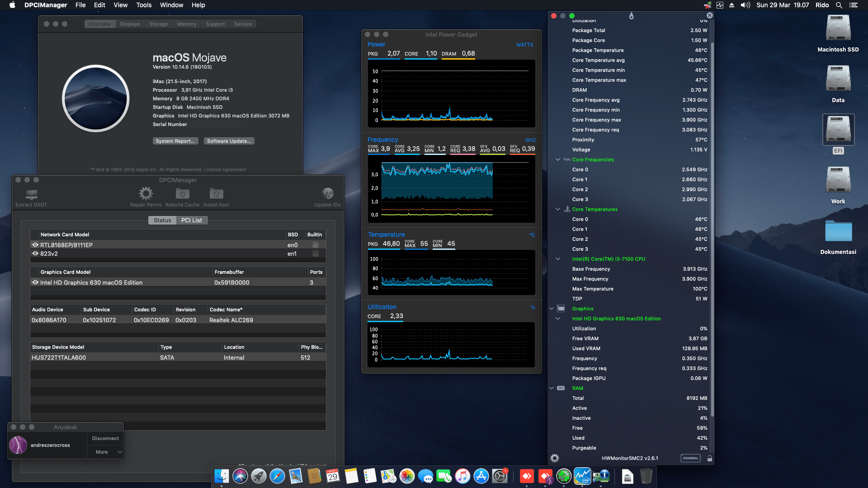The height and width of the screenshot is (488, 868).
Task: Click the System Report... button
Action: [175, 141]
